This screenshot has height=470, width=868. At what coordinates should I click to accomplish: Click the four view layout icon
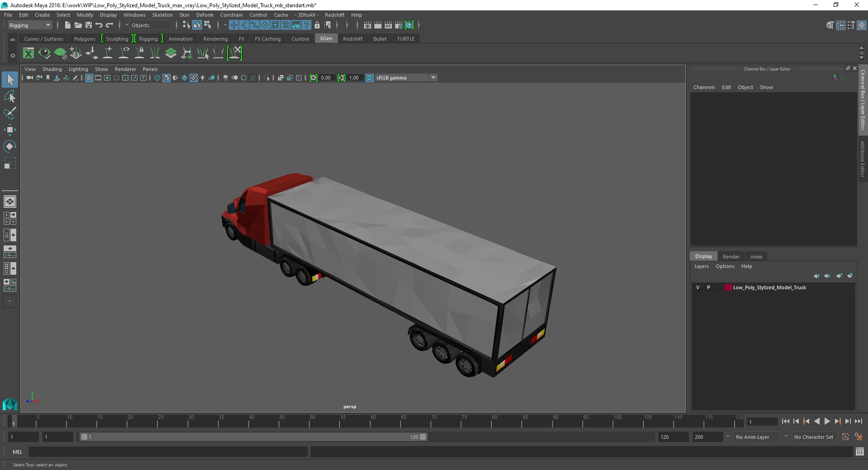click(x=10, y=218)
